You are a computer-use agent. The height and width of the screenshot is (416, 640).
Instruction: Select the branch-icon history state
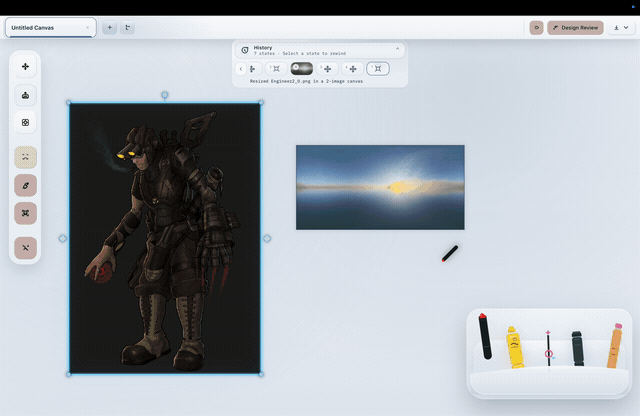[253, 69]
